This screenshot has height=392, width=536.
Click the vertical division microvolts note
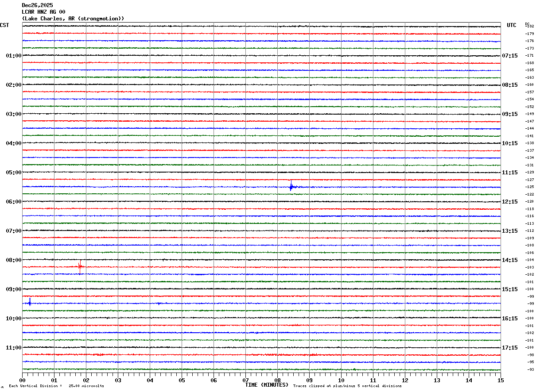click(x=56, y=386)
